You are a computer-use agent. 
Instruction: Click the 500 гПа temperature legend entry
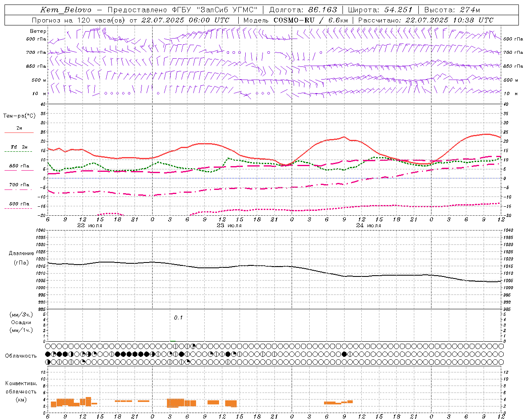19,204
